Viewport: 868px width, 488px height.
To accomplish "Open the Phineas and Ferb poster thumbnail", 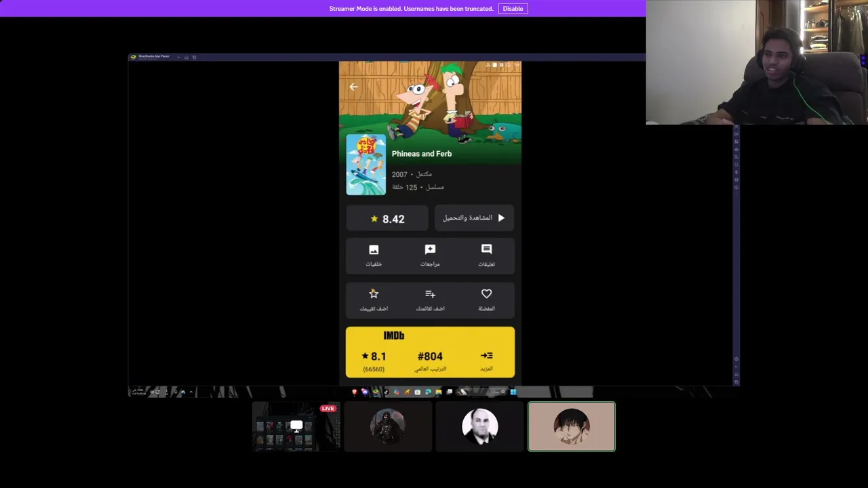I will point(366,165).
